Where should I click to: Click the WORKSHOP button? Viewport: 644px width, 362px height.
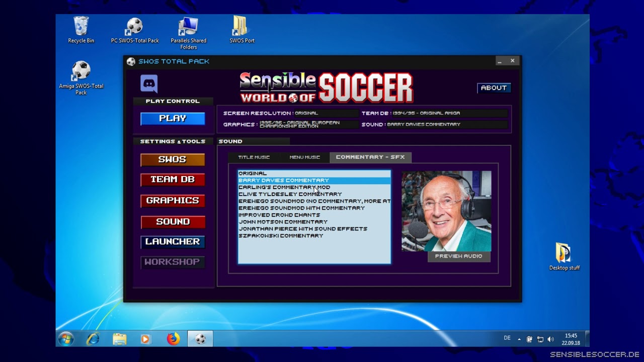click(x=173, y=262)
